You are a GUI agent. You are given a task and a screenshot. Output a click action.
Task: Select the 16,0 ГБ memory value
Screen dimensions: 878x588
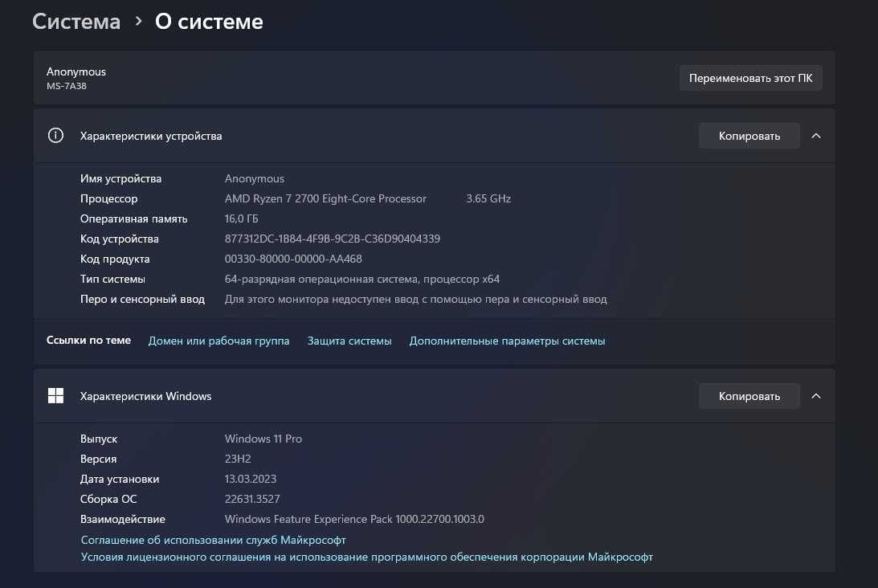241,218
